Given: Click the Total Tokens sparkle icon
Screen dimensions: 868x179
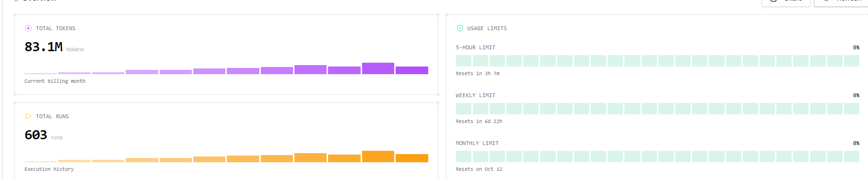Looking at the screenshot, I should [28, 28].
